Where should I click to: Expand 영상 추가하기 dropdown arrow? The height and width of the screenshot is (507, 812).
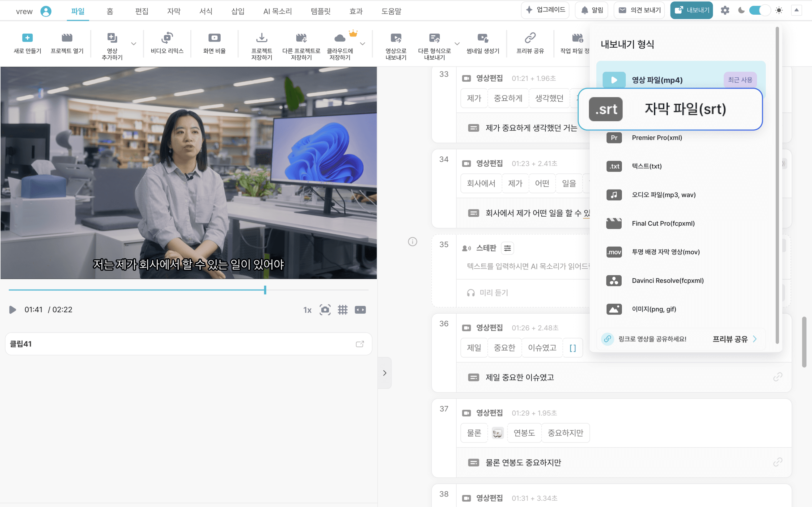pos(134,44)
